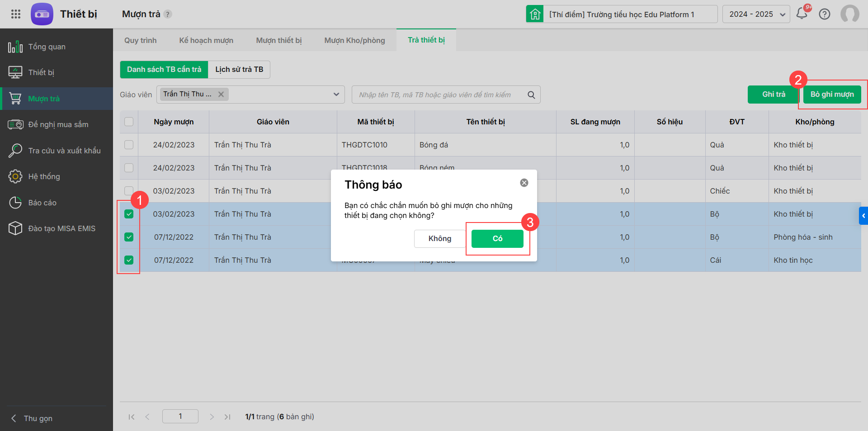
Task: Click the search magnifier icon
Action: (x=531, y=95)
